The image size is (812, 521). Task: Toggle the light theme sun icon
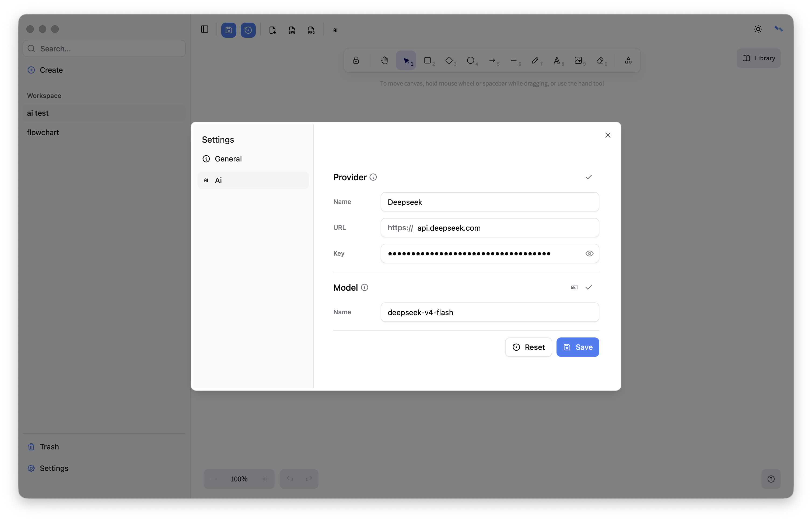(758, 29)
